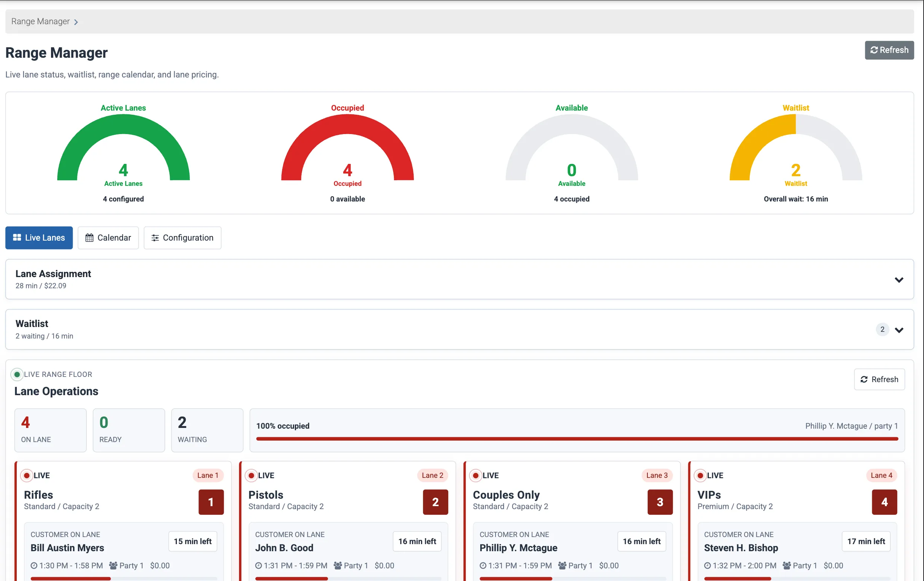Click the green Live Range Floor indicator
This screenshot has height=581, width=924.
click(x=17, y=374)
